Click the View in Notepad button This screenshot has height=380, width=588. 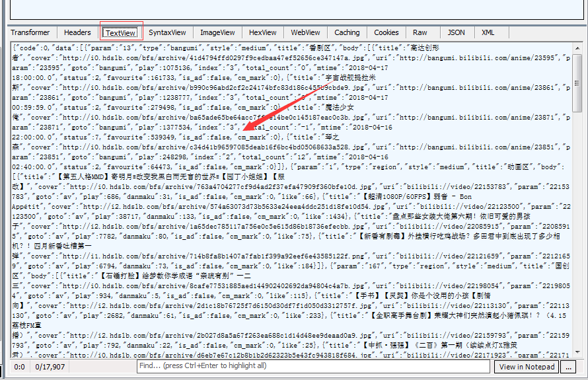coord(527,367)
